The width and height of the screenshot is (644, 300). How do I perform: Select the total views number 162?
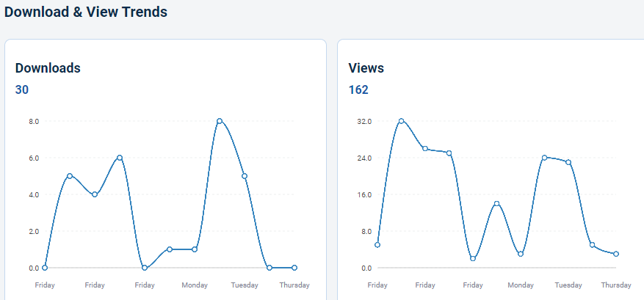358,90
